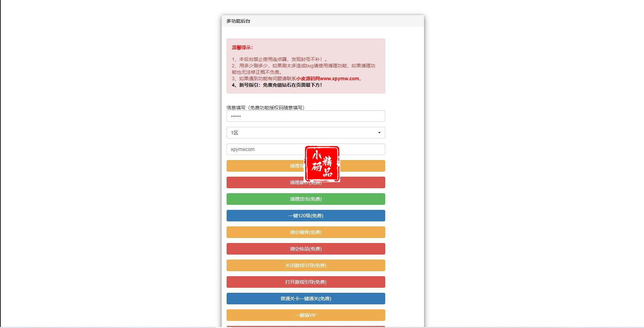Click the 小皮源码网www.xpymw.com text
Image resolution: width=644 pixels, height=328 pixels.
click(327, 79)
